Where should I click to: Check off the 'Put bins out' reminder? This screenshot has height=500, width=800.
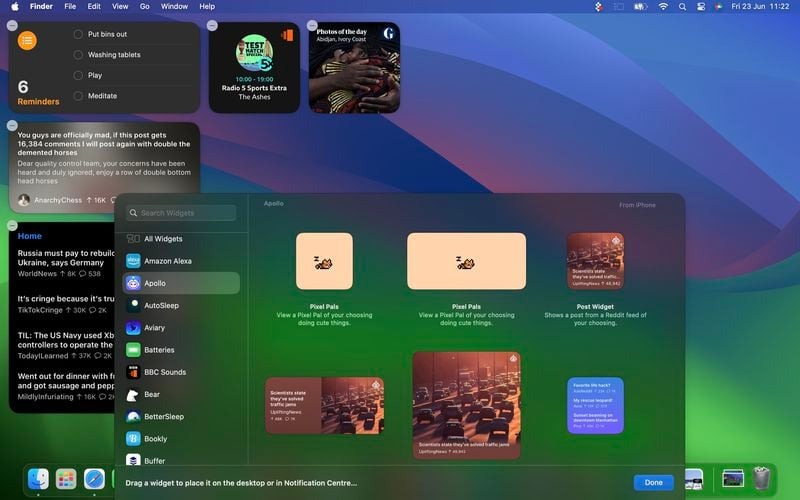click(x=78, y=34)
